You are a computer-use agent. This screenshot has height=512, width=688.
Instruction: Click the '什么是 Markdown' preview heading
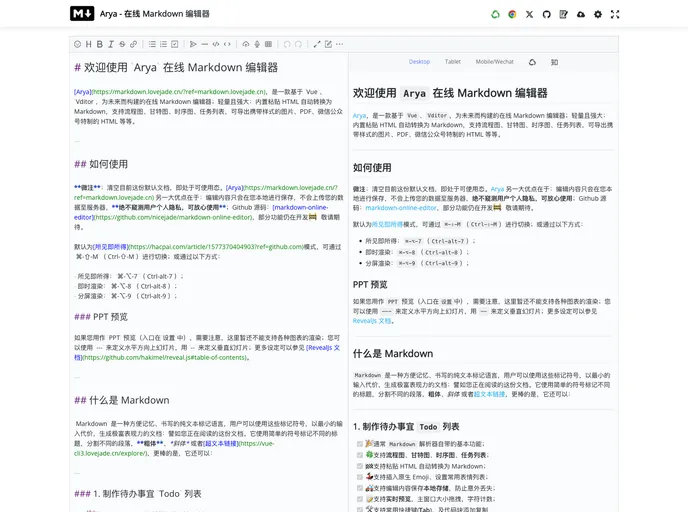(x=393, y=354)
